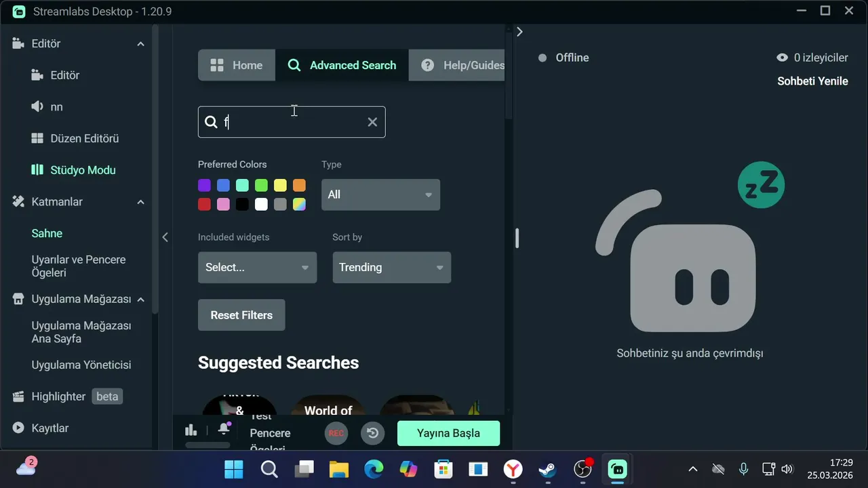868x488 pixels.
Task: Open the Help/Guides tab
Action: coord(457,65)
